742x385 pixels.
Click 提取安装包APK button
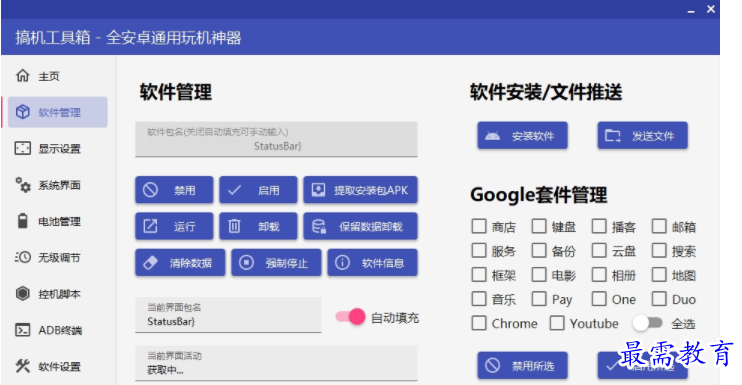(x=360, y=190)
